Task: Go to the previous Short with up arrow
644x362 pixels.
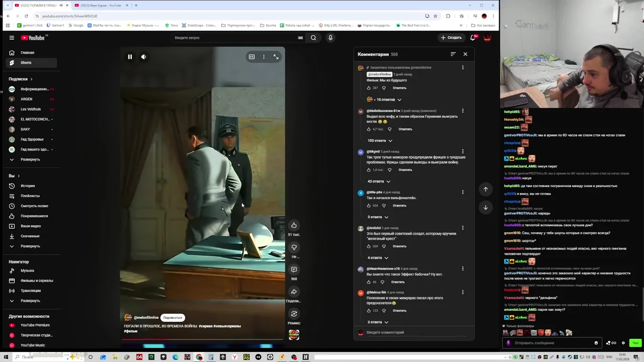Action: click(x=486, y=190)
